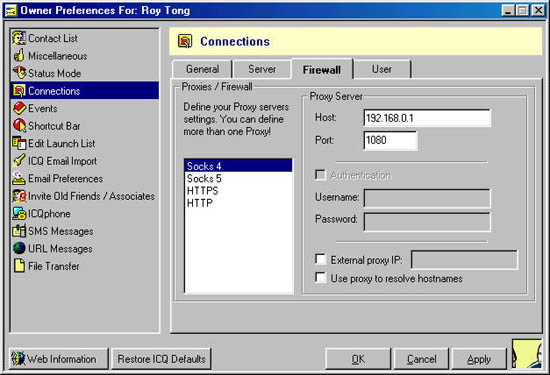
Task: Select the Events category
Action: coord(42,108)
